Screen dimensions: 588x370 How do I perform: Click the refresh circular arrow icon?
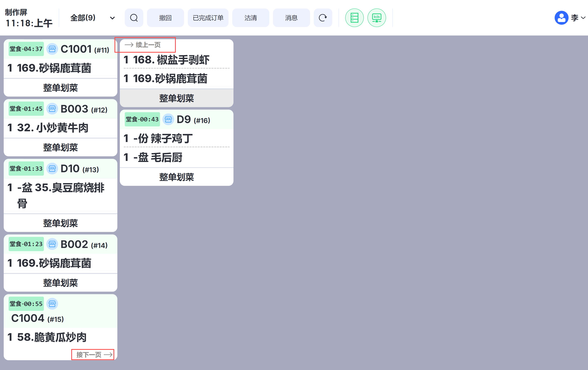[323, 18]
